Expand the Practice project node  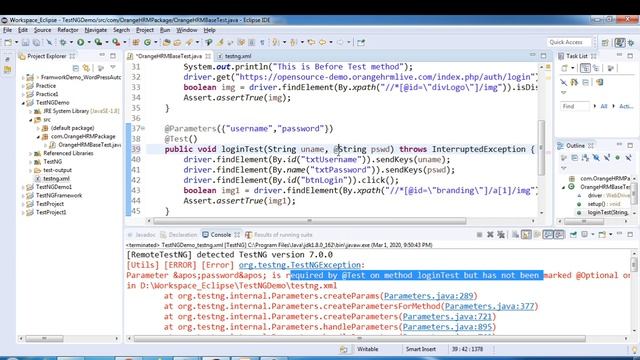pos(23,86)
